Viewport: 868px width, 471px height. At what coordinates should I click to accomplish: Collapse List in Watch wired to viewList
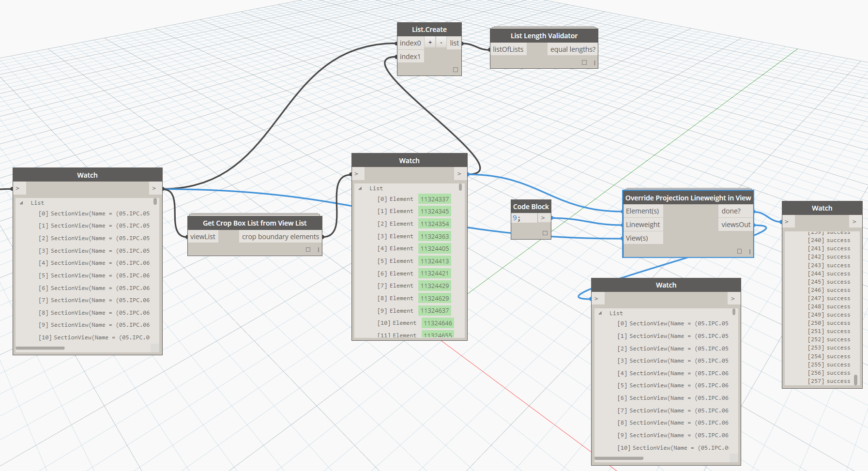(21, 203)
